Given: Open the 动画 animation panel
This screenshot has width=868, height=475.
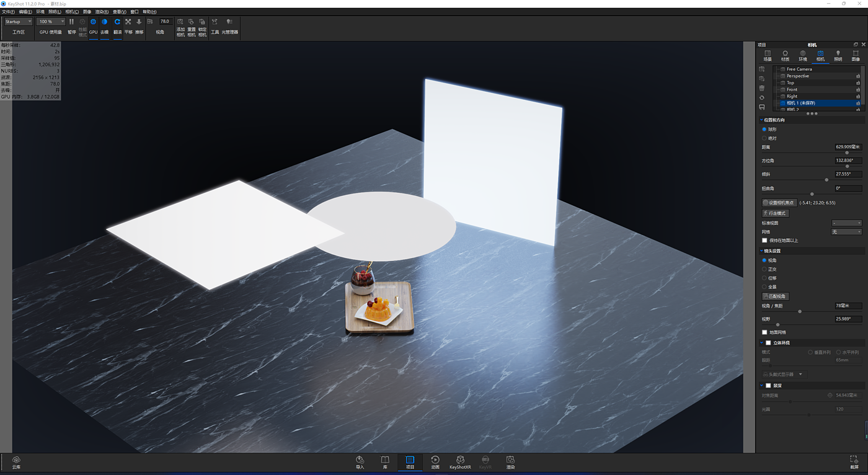Looking at the screenshot, I should click(435, 462).
